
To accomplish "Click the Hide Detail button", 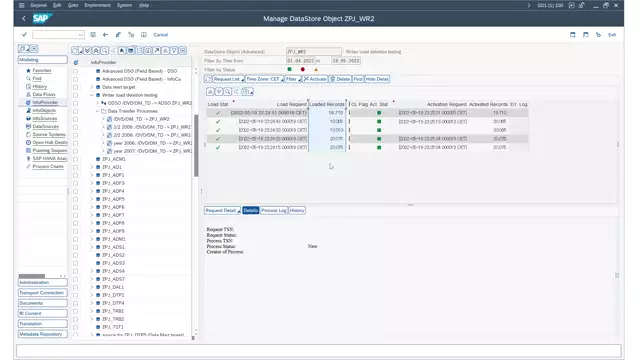I will tap(377, 79).
